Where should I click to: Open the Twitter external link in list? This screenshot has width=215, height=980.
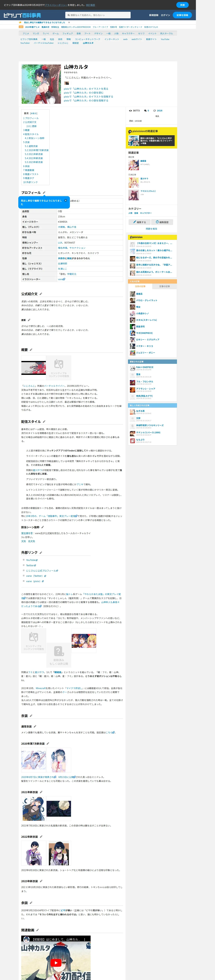[x=31, y=565]
